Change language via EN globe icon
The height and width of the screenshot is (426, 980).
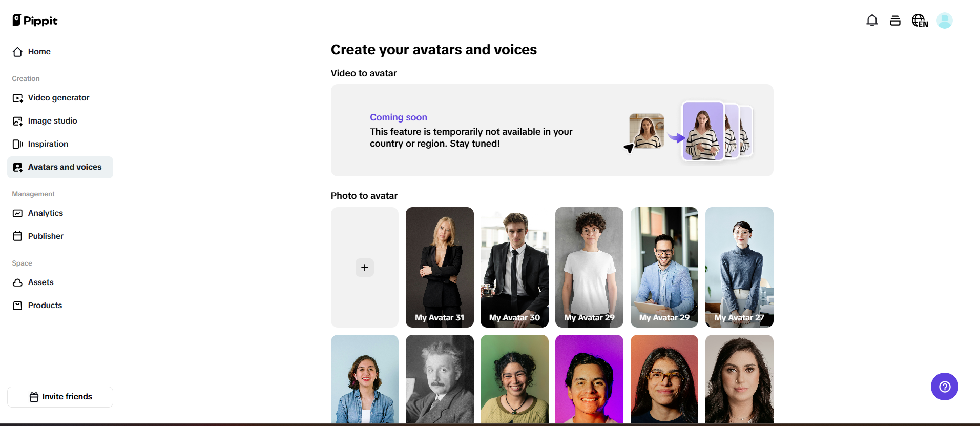click(x=920, y=21)
